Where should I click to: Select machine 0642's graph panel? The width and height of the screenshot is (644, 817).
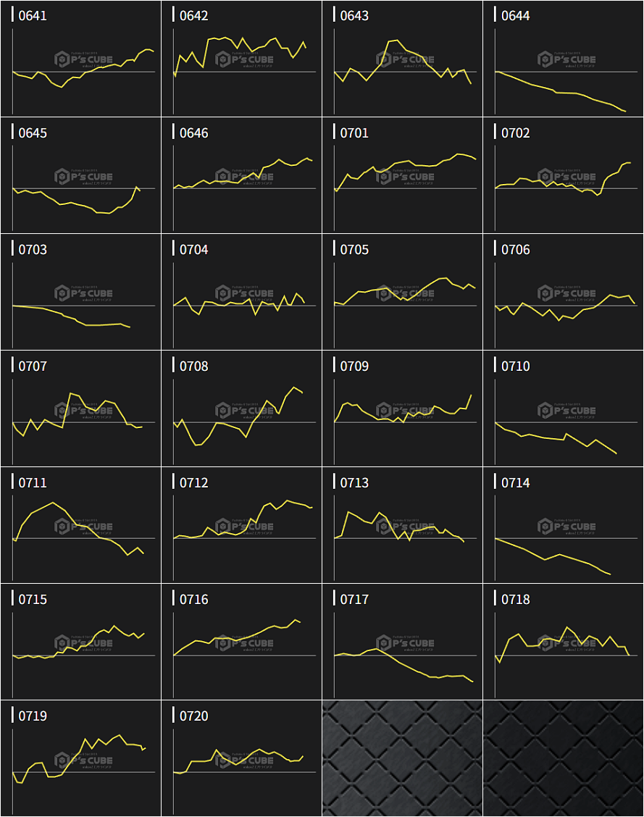[x=241, y=59]
